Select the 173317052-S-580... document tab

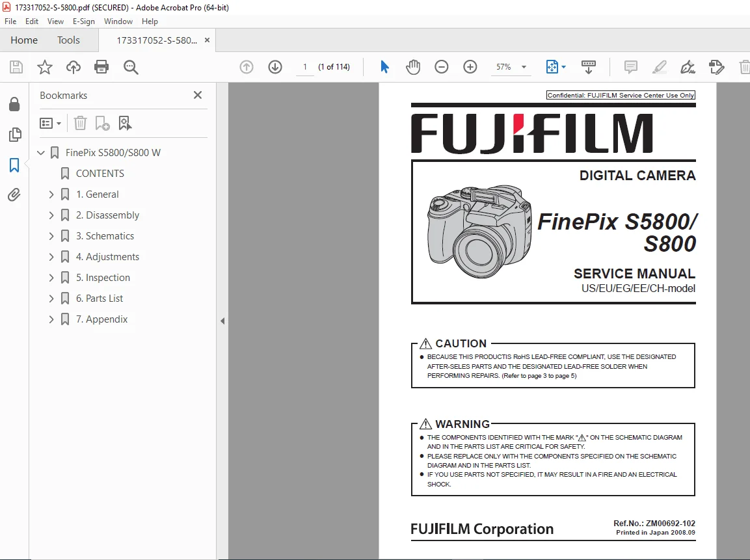[x=157, y=40]
